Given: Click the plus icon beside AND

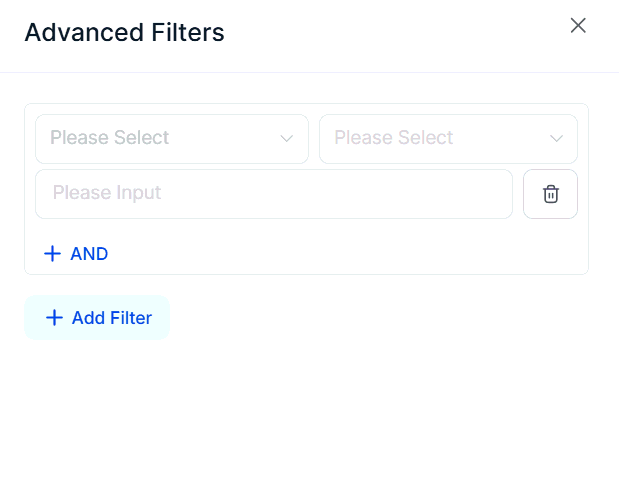Looking at the screenshot, I should (53, 254).
